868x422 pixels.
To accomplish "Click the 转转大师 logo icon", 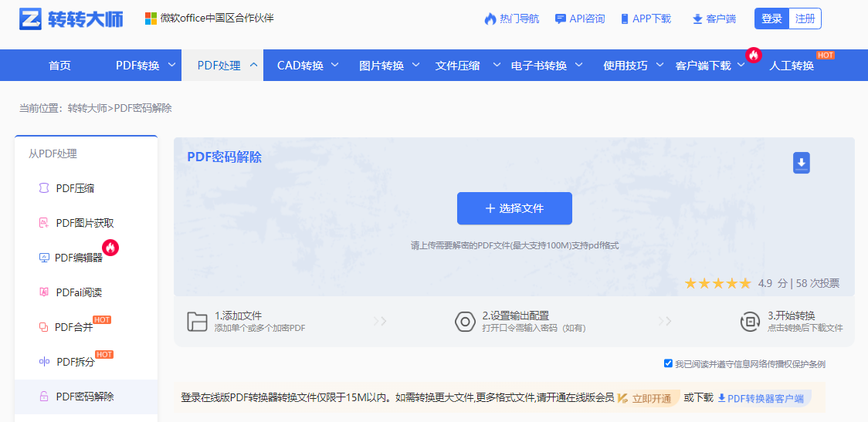I will click(x=31, y=19).
